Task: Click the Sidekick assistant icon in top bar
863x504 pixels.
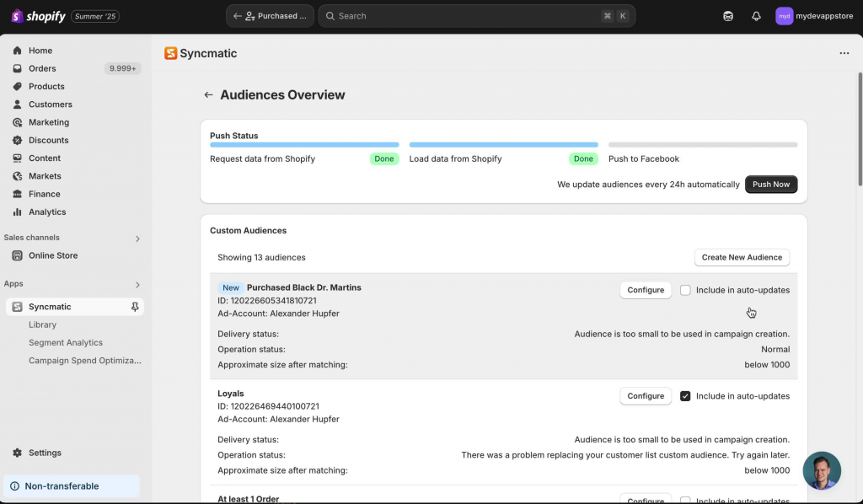Action: point(728,16)
